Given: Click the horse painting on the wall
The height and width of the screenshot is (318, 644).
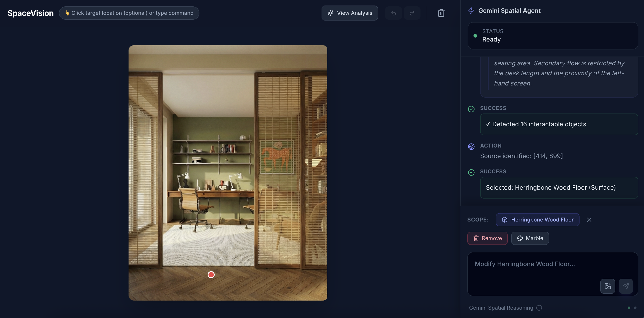Looking at the screenshot, I should [277, 157].
